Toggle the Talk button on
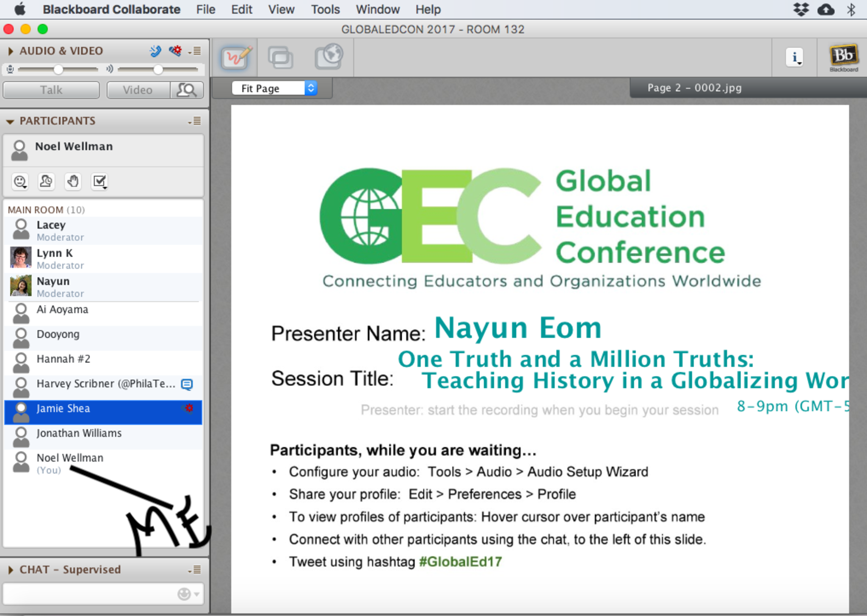 [51, 90]
